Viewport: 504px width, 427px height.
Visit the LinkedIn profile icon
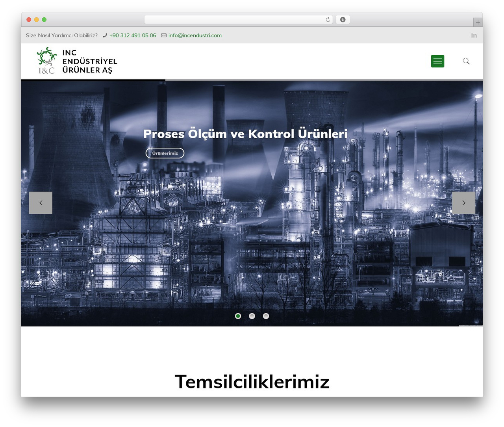(x=474, y=35)
